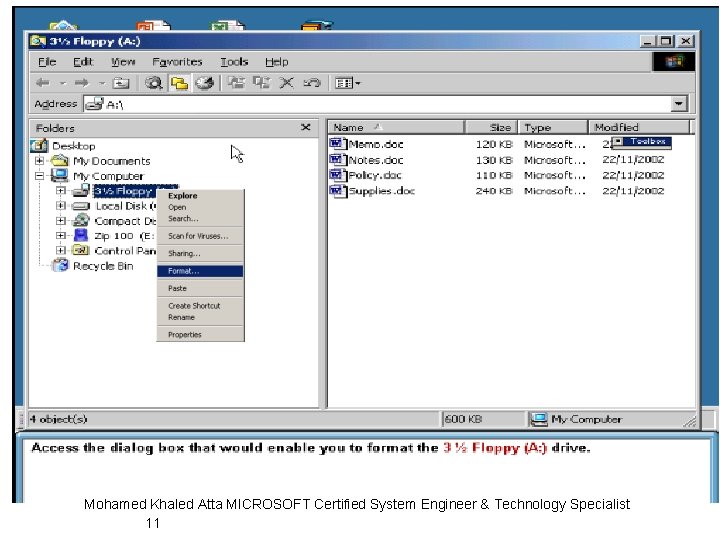Image resolution: width=720 pixels, height=540 pixels.
Task: Click the Windows logo throbber icon
Action: pyautogui.click(x=674, y=62)
